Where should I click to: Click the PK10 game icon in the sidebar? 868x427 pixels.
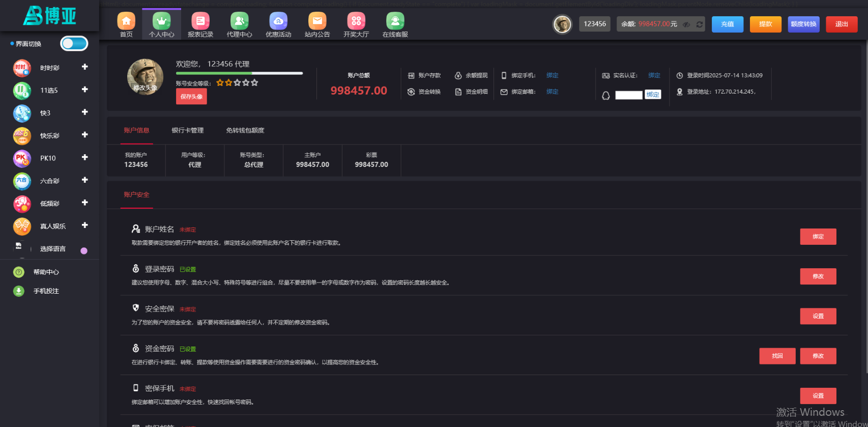click(x=22, y=158)
